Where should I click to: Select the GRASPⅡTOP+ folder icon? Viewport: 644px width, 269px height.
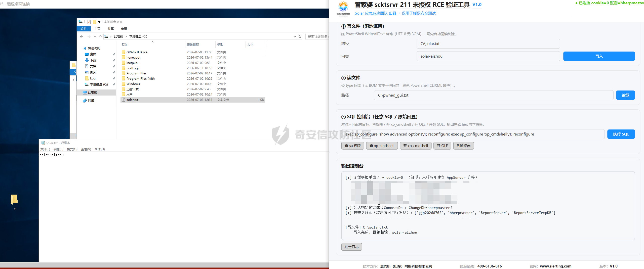[124, 52]
